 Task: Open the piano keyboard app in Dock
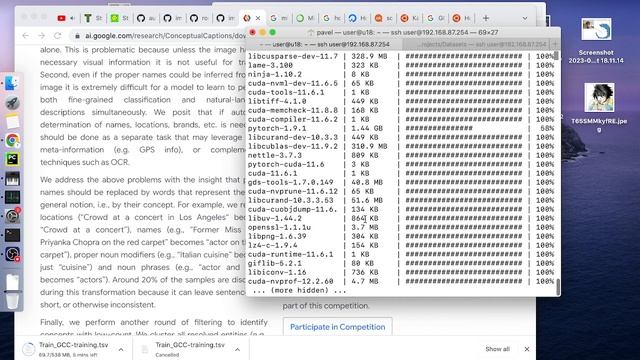[12, 178]
